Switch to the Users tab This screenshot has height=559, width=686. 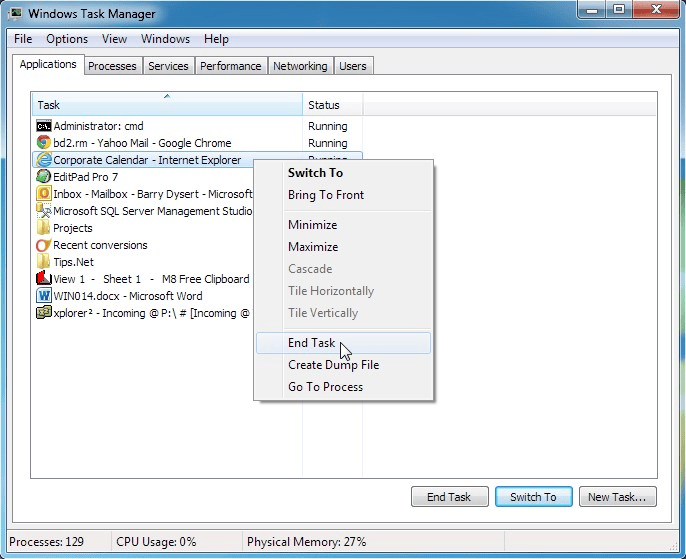click(353, 66)
